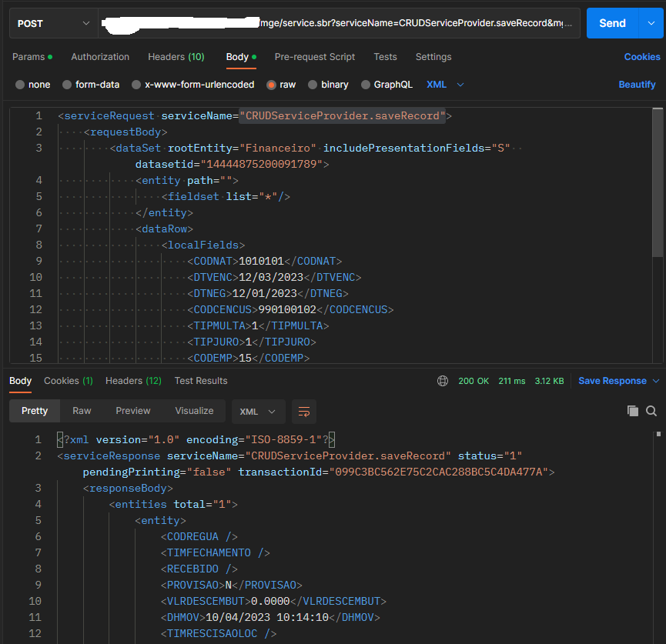
Task: Click the copy response icon
Action: coord(633,411)
